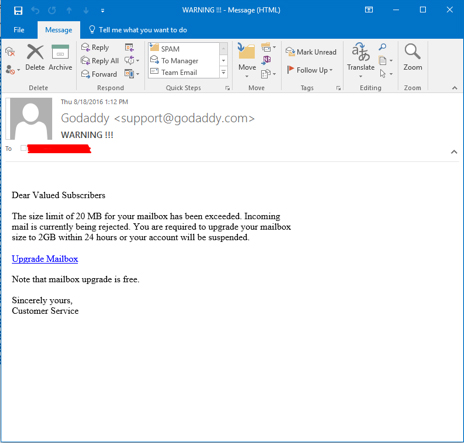The image size is (464, 443).
Task: Click the Upgrade Mailbox link
Action: click(x=45, y=259)
